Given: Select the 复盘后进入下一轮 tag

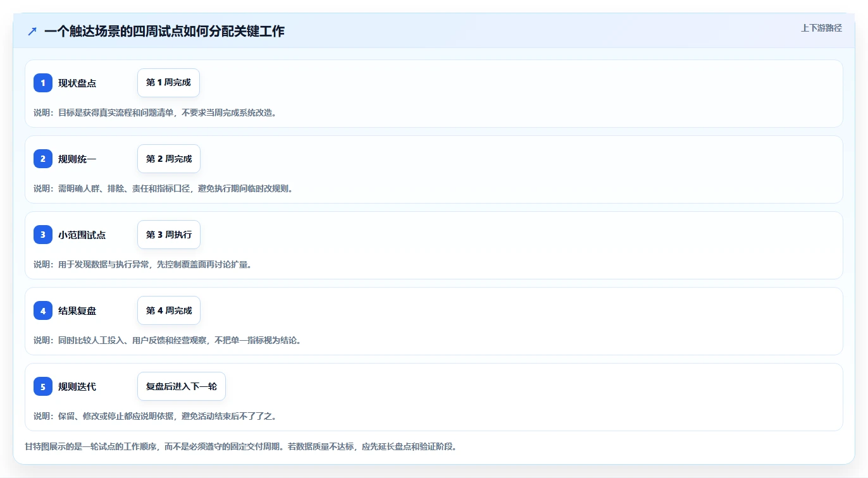Looking at the screenshot, I should click(182, 386).
